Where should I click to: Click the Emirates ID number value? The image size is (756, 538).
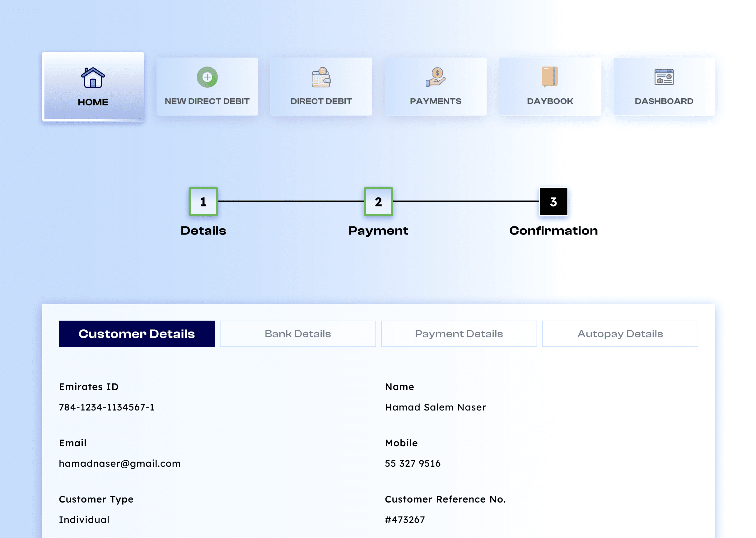coord(107,407)
